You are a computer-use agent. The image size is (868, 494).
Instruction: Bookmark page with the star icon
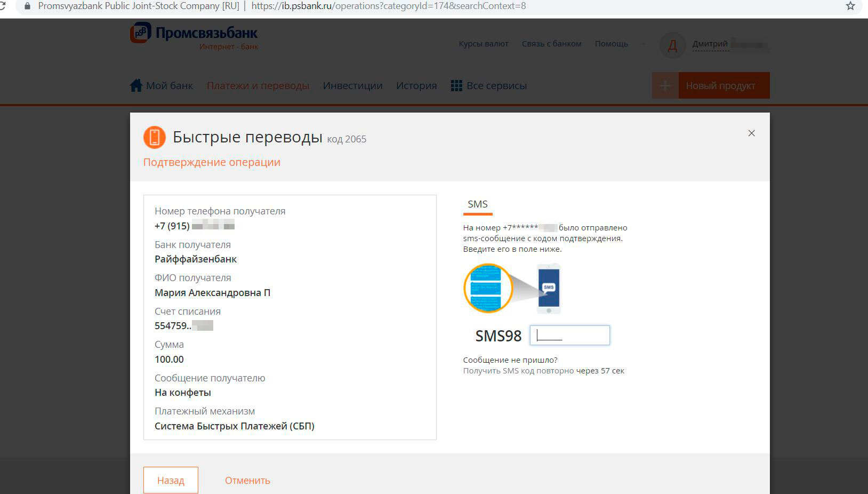tap(850, 6)
